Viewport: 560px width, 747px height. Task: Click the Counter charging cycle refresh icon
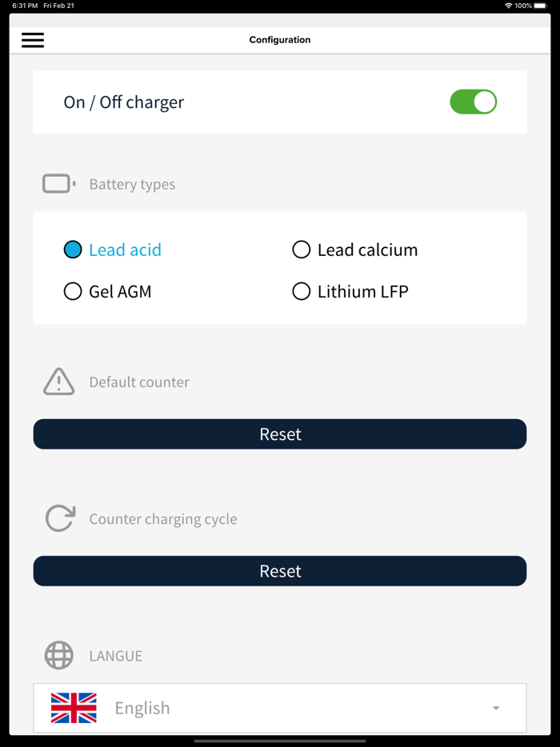(58, 518)
